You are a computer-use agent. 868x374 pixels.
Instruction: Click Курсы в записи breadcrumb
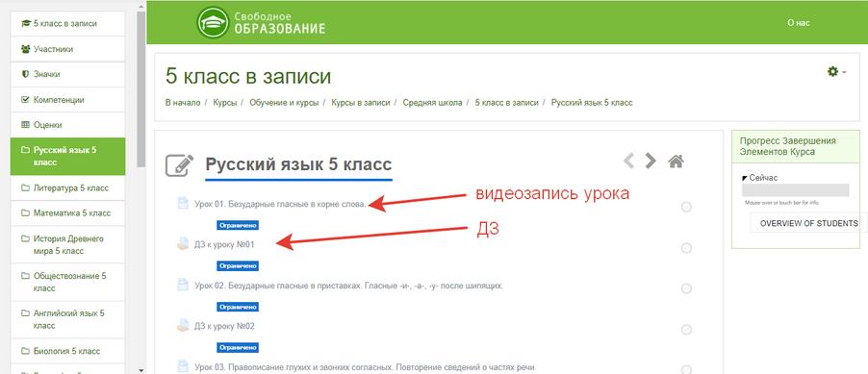(x=361, y=103)
